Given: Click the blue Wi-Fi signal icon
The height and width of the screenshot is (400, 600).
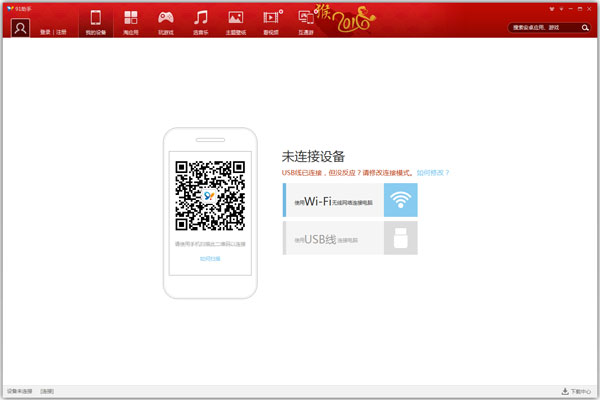Looking at the screenshot, I should click(401, 200).
